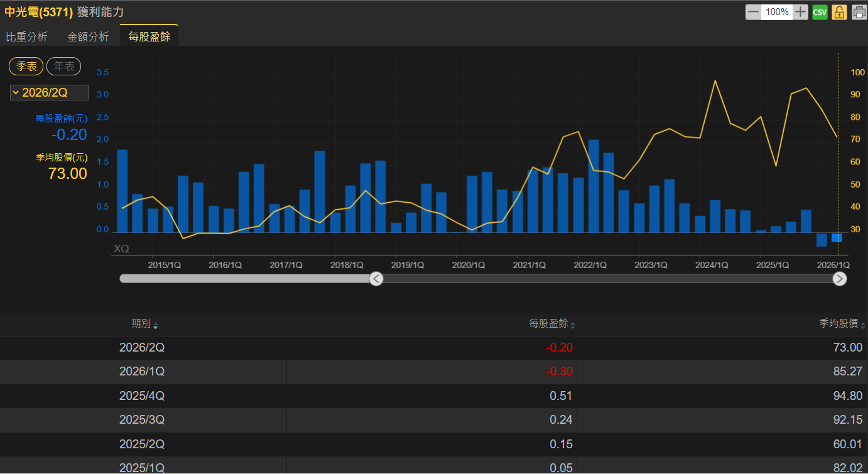Click the 85.27 average price value
The height and width of the screenshot is (474, 868).
(x=848, y=372)
